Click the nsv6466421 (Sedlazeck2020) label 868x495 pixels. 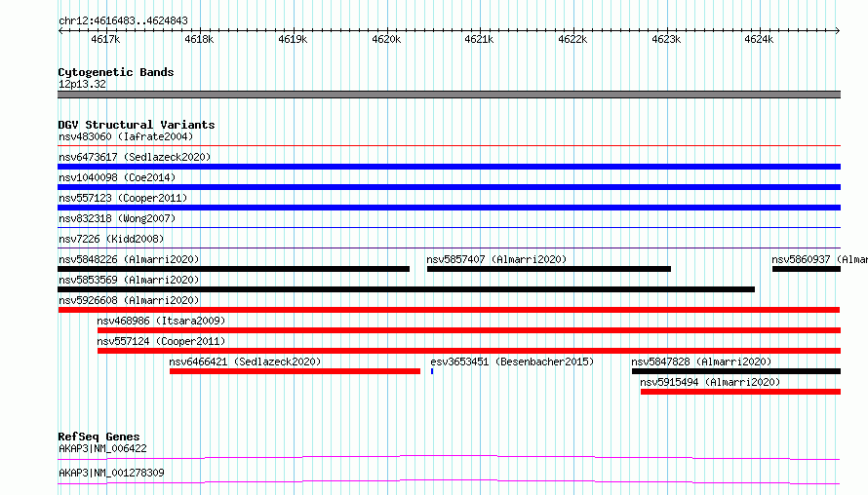(x=245, y=362)
